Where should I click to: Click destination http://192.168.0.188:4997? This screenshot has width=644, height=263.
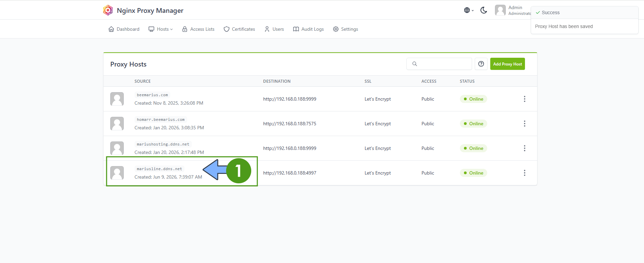point(290,173)
